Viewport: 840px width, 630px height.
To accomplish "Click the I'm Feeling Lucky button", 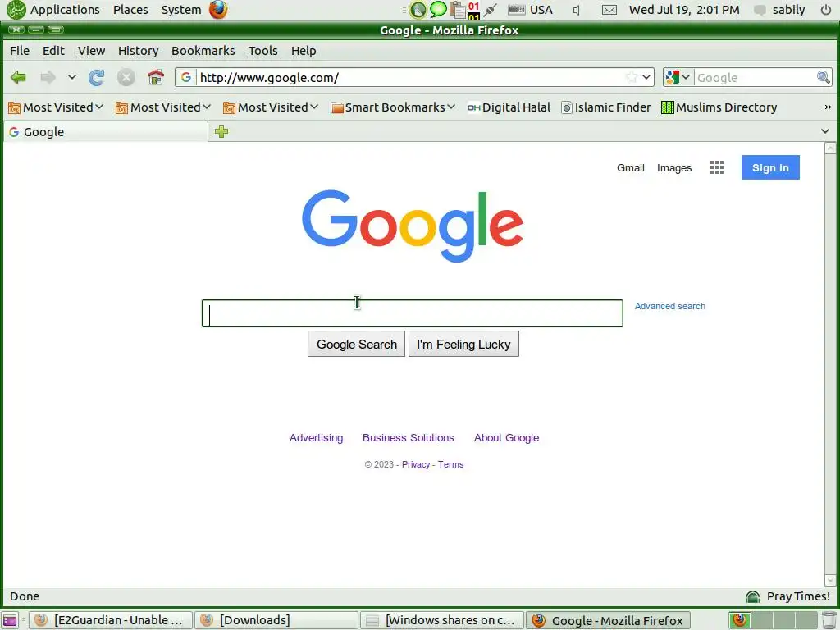I will 463,345.
